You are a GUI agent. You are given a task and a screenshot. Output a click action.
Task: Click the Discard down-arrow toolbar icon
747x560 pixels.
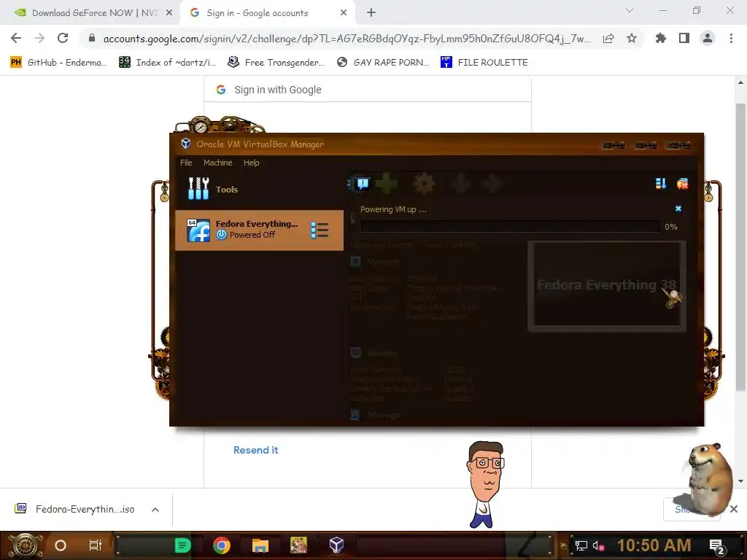[x=461, y=184]
